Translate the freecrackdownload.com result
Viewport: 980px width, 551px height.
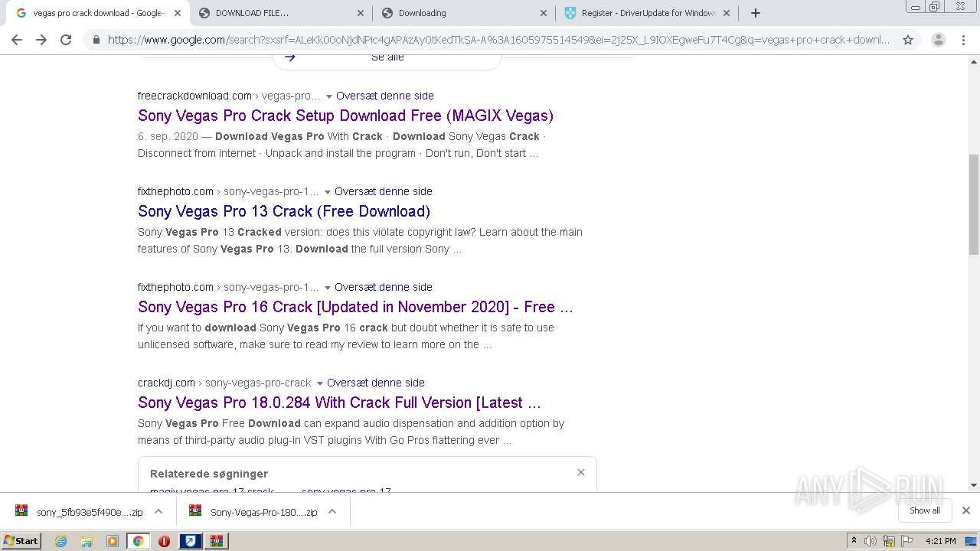click(x=385, y=96)
